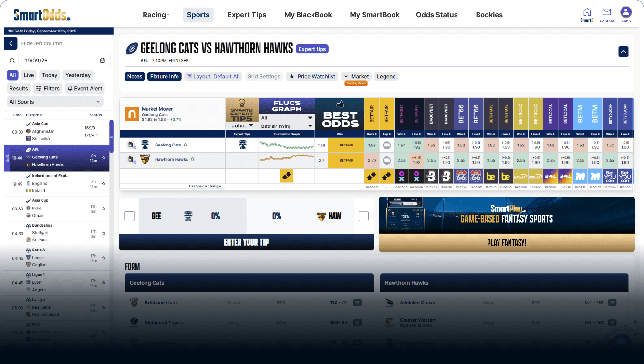Screen dimensions: 644x364
Task: Click the search magnifier in left column
Action: tap(13, 61)
